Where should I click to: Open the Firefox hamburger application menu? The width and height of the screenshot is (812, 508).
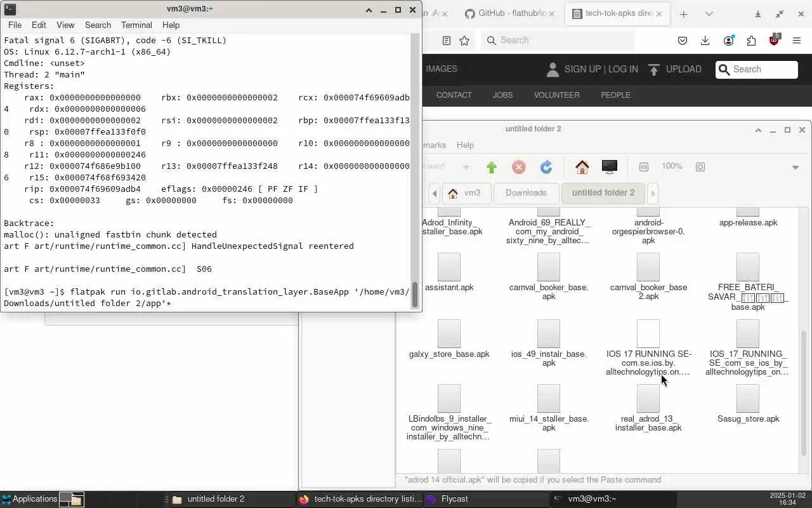(x=797, y=41)
